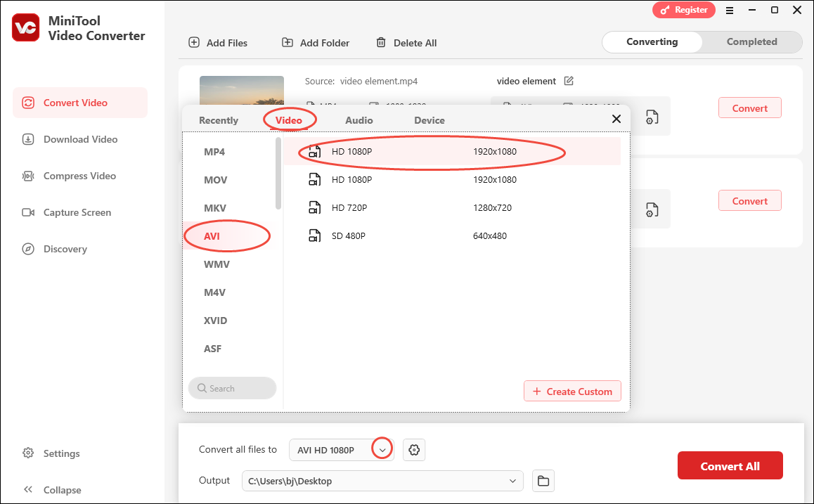
Task: Select AVI format
Action: [212, 235]
